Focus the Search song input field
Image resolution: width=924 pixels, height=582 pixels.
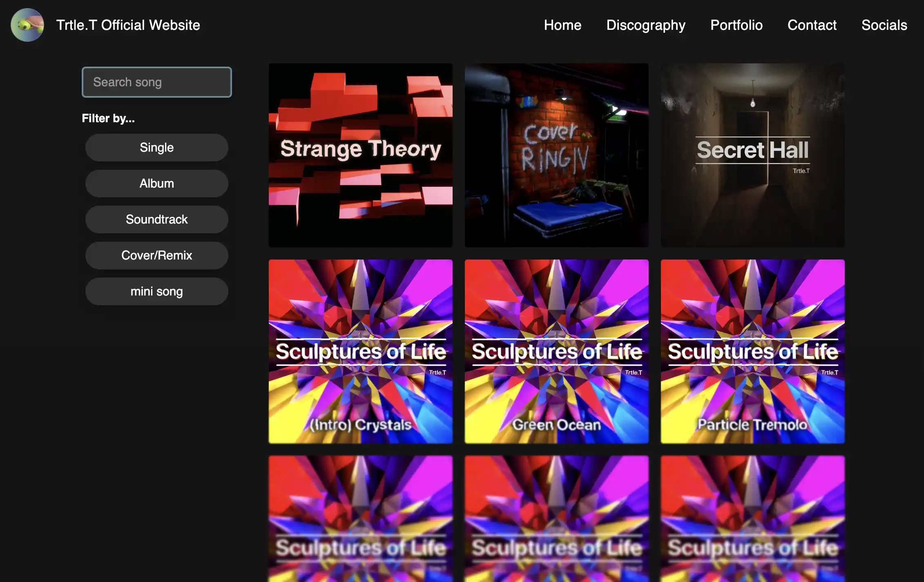(157, 82)
